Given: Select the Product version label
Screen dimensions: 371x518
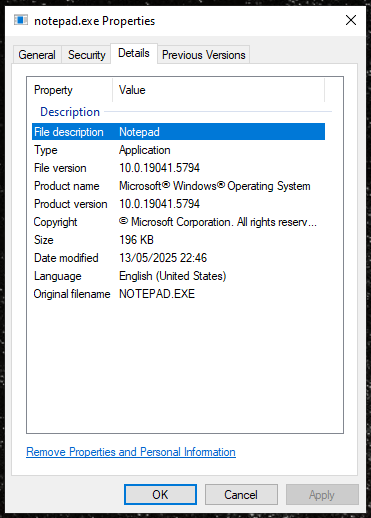Looking at the screenshot, I should pyautogui.click(x=71, y=204).
